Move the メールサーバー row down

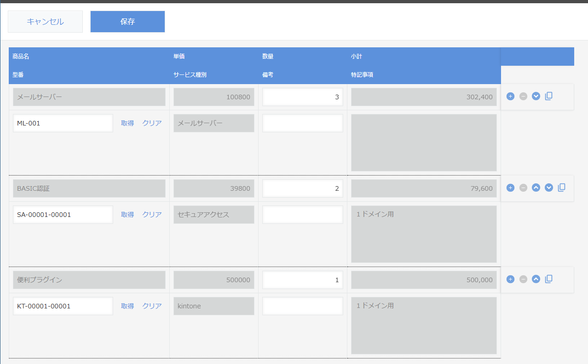click(x=536, y=97)
